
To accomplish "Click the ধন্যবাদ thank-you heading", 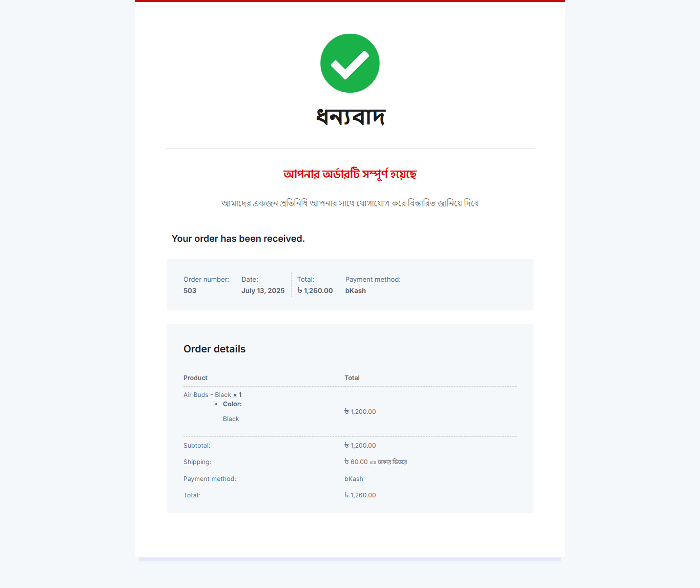I will tap(350, 117).
